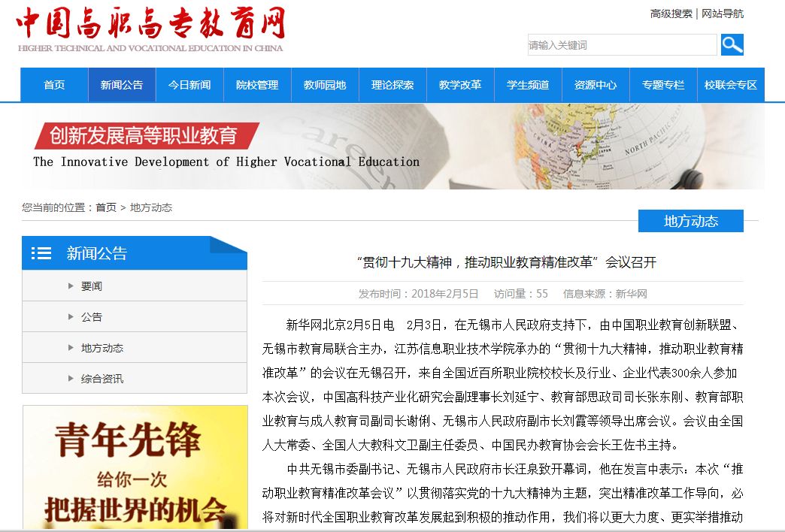Click the 新闻公告 sidebar header
The width and height of the screenshot is (785, 532).
coord(135,253)
